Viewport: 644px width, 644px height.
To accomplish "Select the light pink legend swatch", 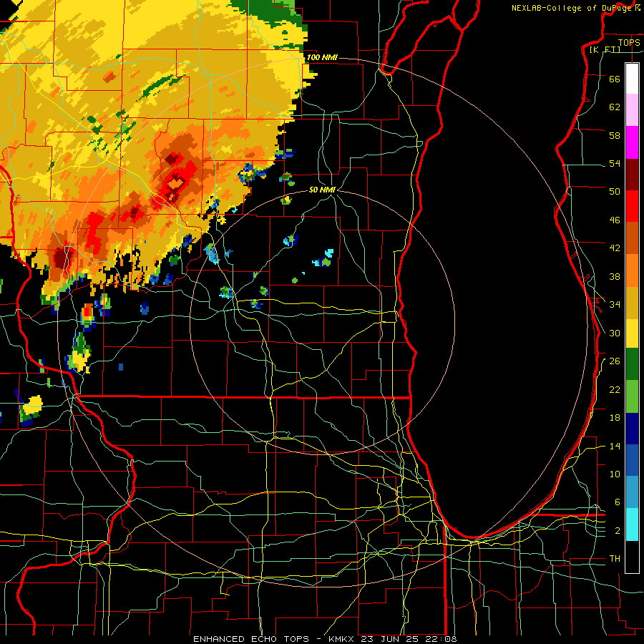I will 632,110.
